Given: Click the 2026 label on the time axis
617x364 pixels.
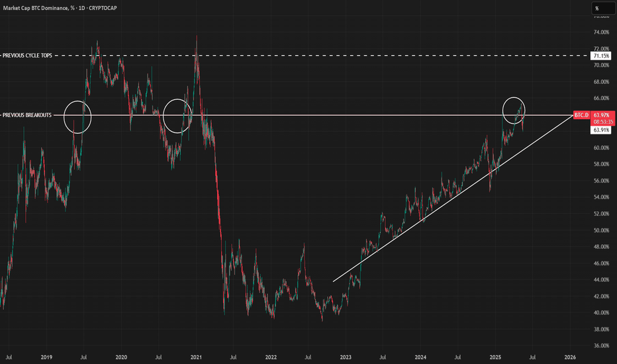Looking at the screenshot, I should 570,357.
